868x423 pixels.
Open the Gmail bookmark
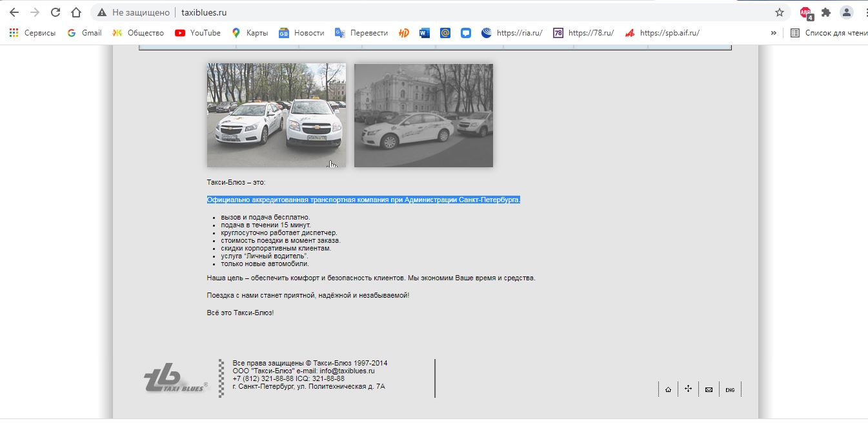coord(85,33)
